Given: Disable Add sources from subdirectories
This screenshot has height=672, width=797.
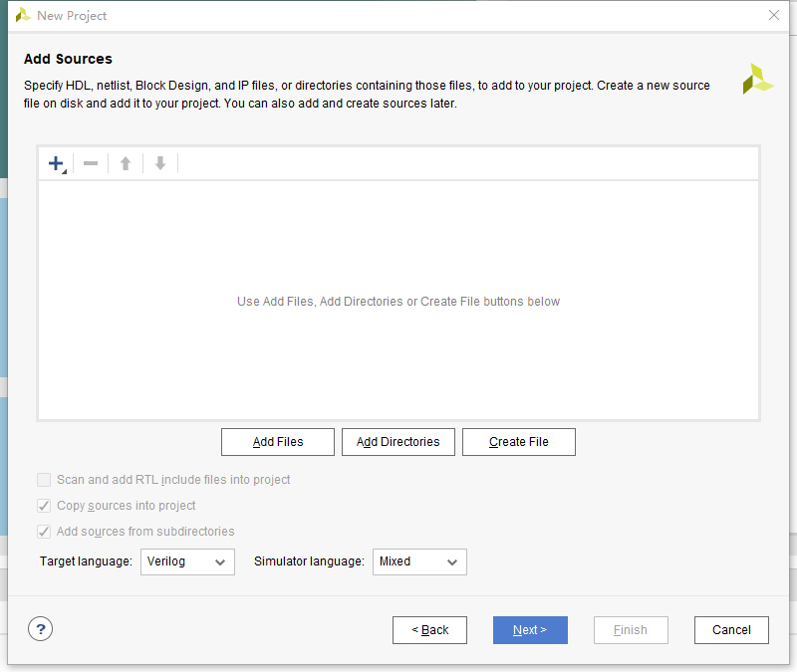Looking at the screenshot, I should [x=44, y=532].
